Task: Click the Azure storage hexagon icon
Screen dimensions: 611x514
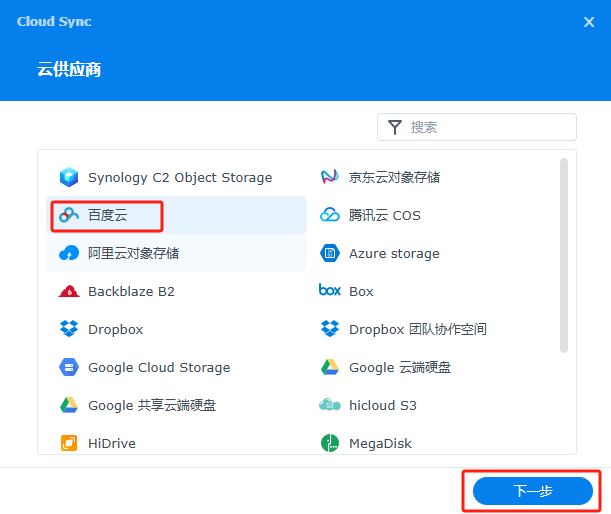Action: pos(330,253)
